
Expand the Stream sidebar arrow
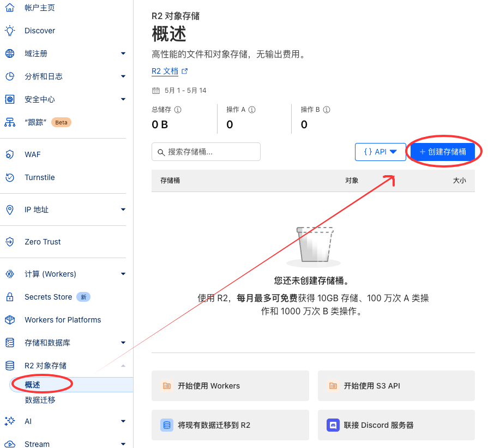click(x=123, y=444)
